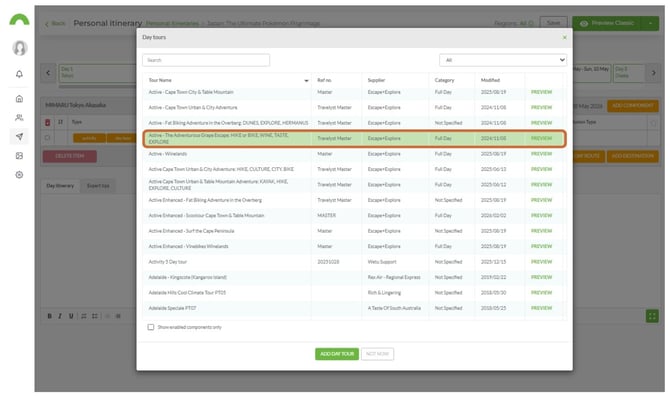Click the NOT NOW button
The width and height of the screenshot is (670, 398).
pos(377,354)
